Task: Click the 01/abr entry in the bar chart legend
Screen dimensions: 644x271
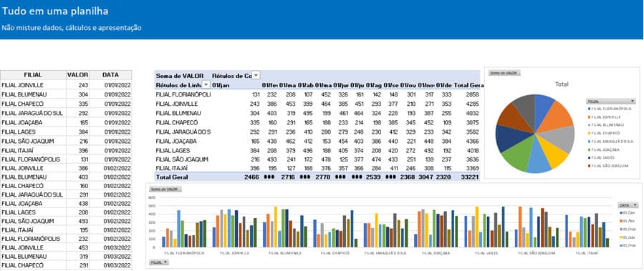Action: tap(627, 237)
